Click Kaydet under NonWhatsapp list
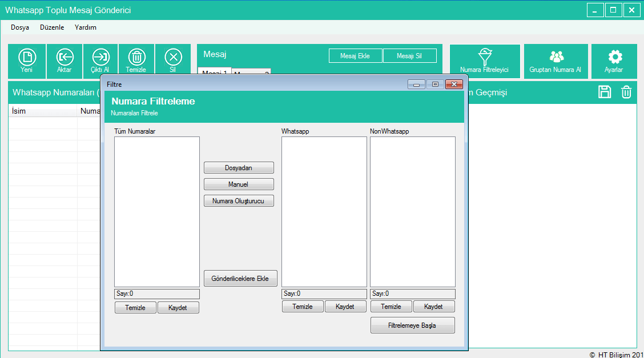644x358 pixels. coord(434,307)
